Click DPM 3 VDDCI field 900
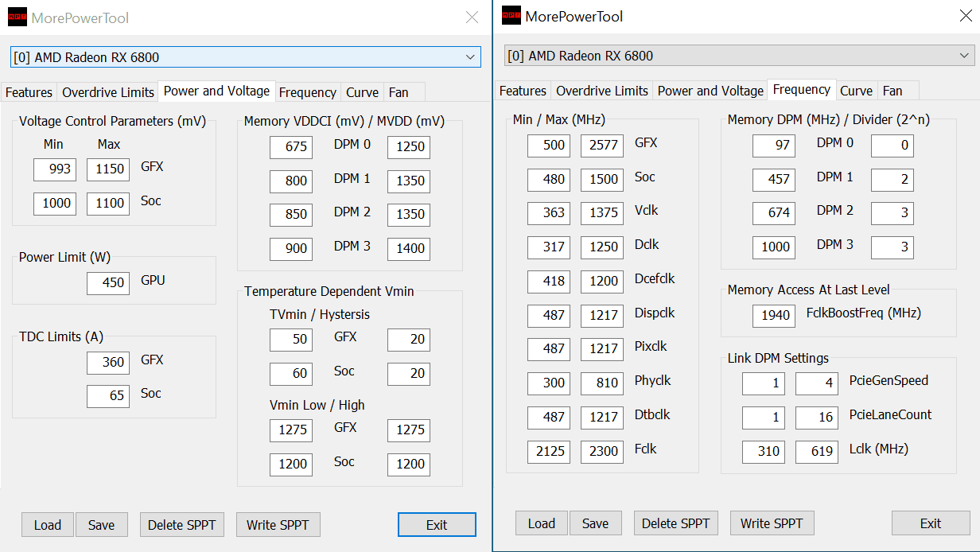The height and width of the screenshot is (552, 980). [291, 249]
